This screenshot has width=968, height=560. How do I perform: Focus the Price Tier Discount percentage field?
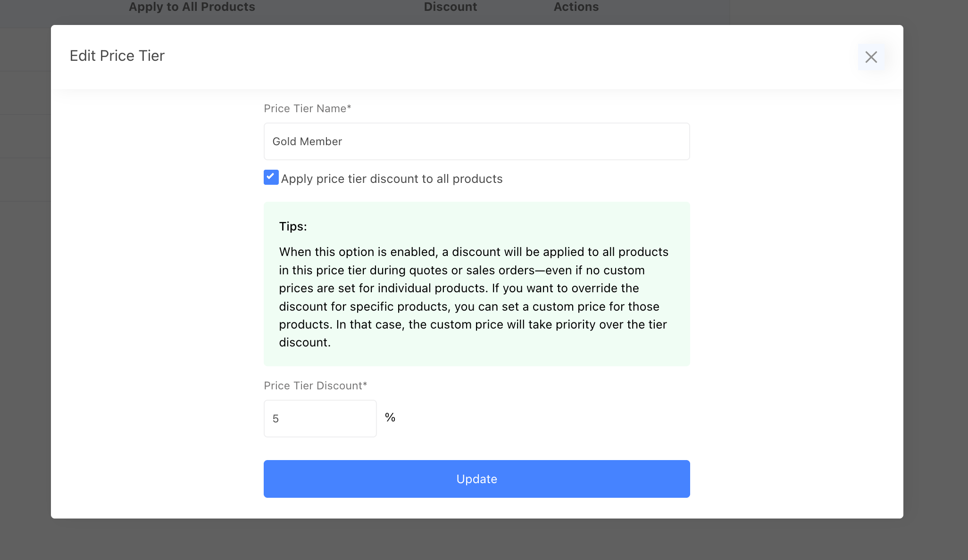320,419
